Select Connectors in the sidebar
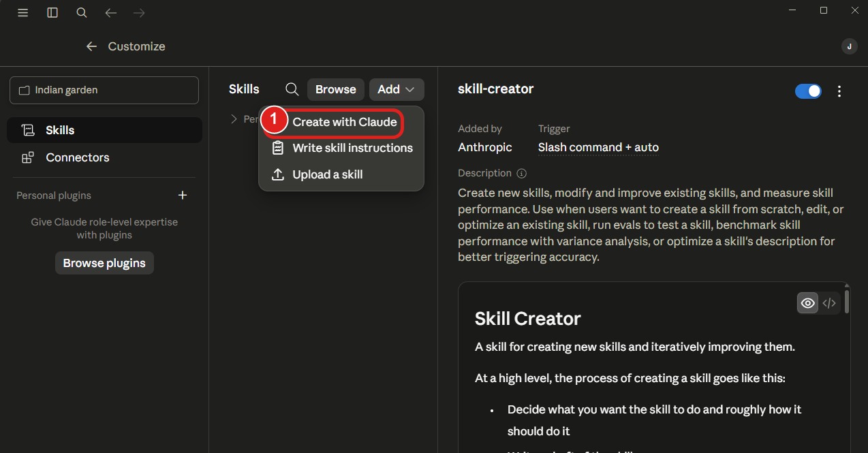The width and height of the screenshot is (868, 453). (x=104, y=157)
